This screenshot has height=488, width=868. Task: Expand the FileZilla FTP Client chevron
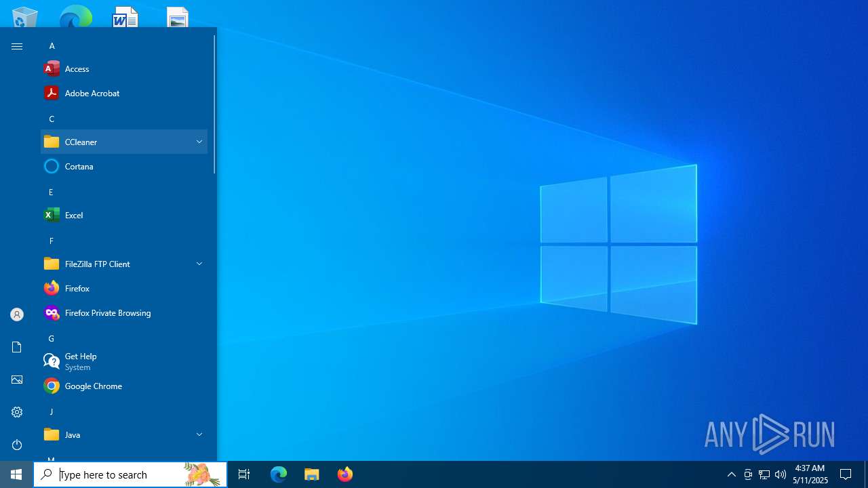point(199,264)
